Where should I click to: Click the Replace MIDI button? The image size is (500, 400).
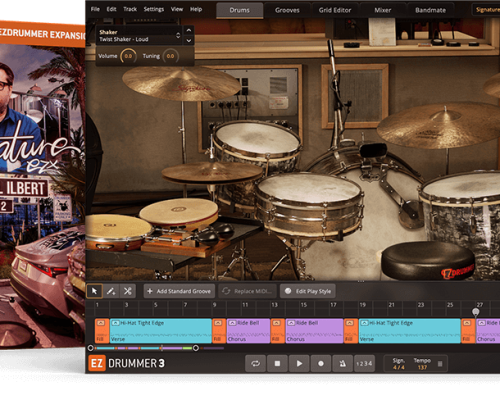point(247,291)
